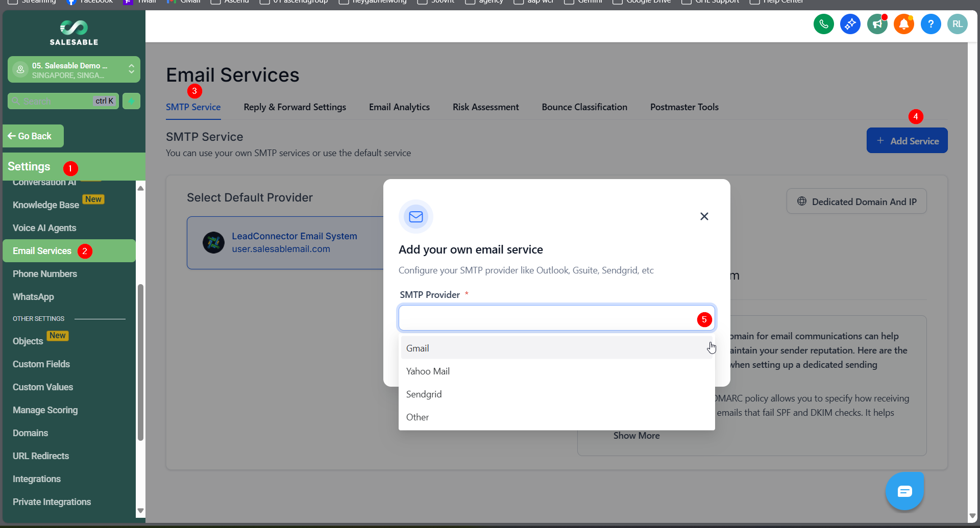Click the Gemini bookmark
The height and width of the screenshot is (528, 980).
583,2
